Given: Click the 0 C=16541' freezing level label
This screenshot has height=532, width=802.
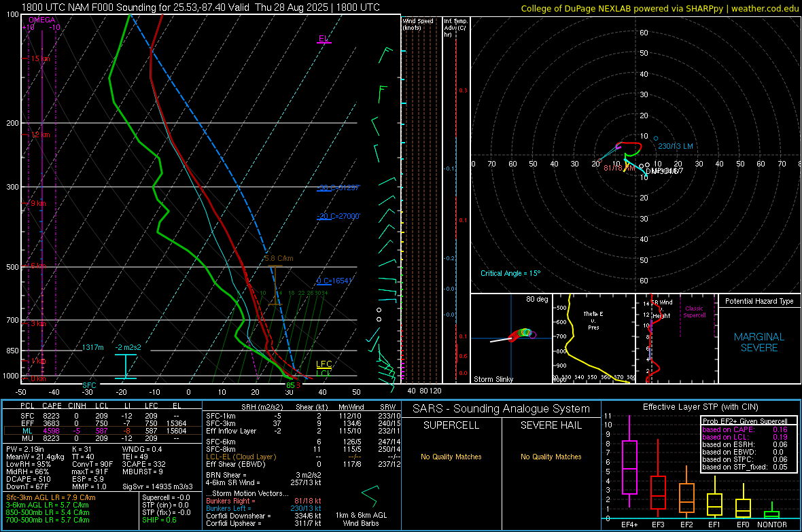Looking at the screenshot, I should pyautogui.click(x=334, y=281).
